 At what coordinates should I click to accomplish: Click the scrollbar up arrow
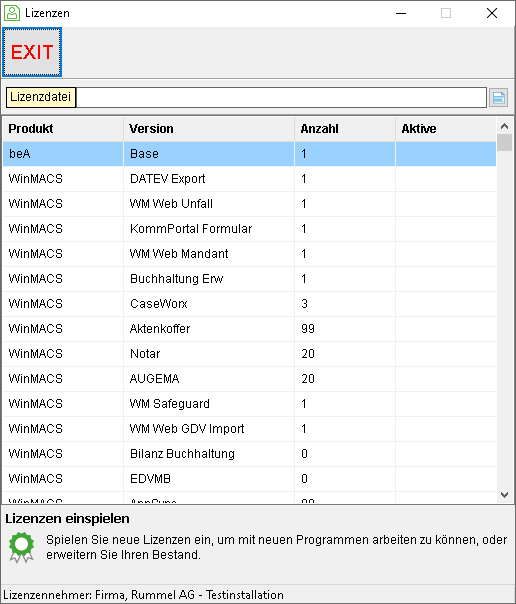click(x=504, y=126)
